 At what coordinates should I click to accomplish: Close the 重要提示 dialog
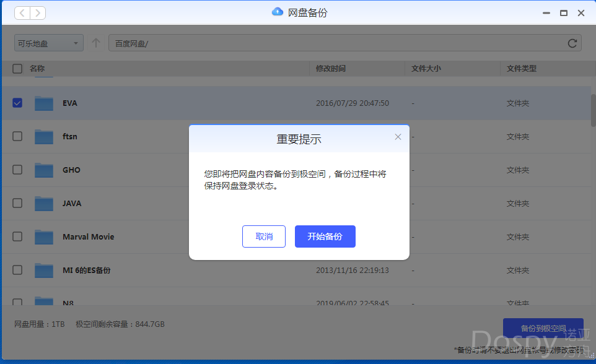[x=398, y=137]
